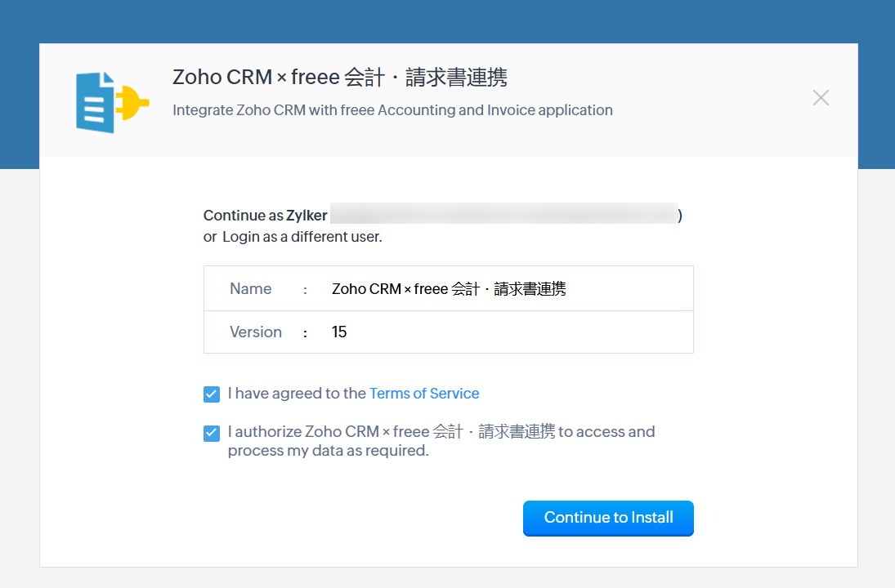Select the extension name value in the table
The height and width of the screenshot is (588, 895).
[449, 288]
